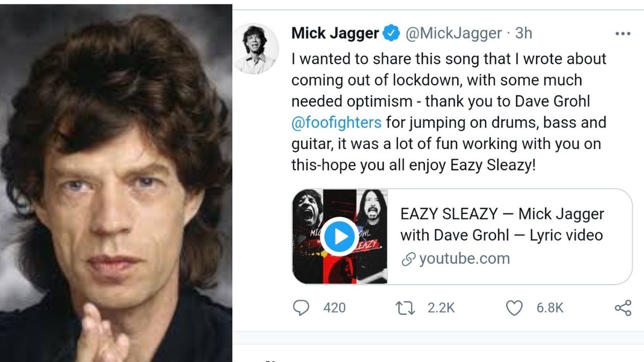Click the EAZY SLEAZY card title text

tap(502, 224)
